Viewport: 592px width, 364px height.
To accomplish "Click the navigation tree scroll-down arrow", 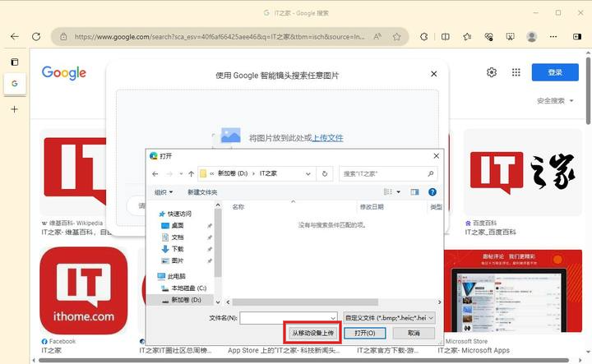I will coord(218,302).
